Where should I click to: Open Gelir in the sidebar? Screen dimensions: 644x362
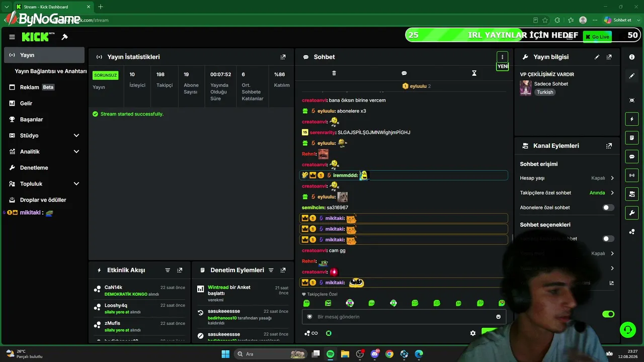(44, 103)
